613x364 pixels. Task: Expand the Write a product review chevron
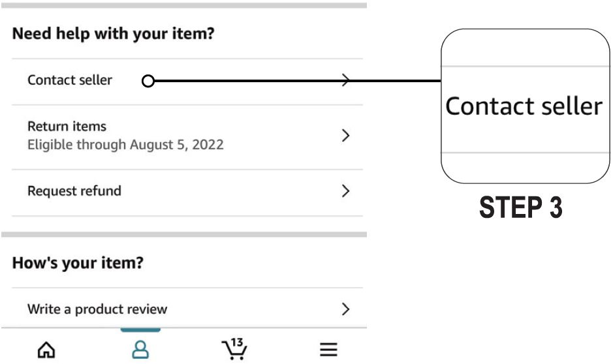(347, 309)
